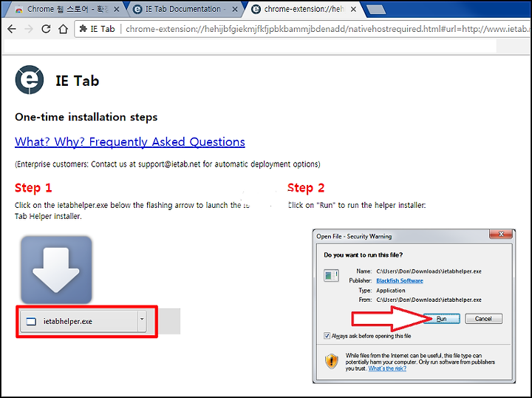Screen dimensions: 532x398
Task: Click the application icon in the security dialog
Action: (x=331, y=275)
